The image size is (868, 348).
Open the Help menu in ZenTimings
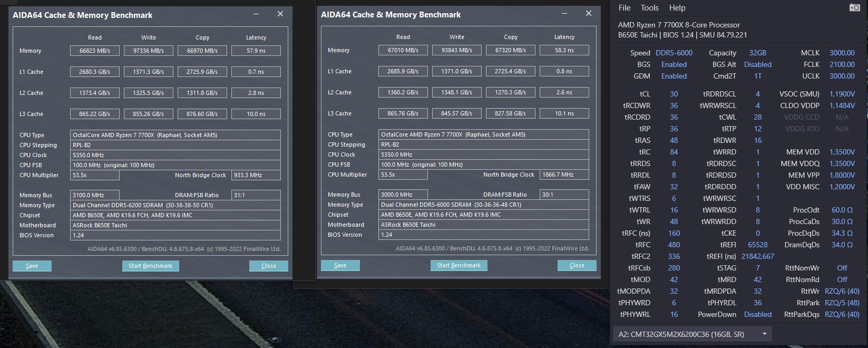(x=677, y=7)
